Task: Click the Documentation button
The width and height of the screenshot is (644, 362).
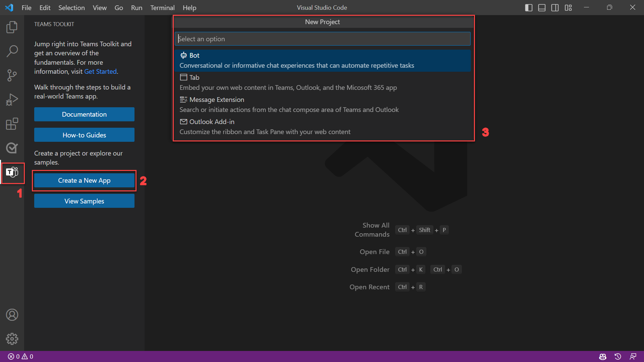Action: click(x=85, y=114)
